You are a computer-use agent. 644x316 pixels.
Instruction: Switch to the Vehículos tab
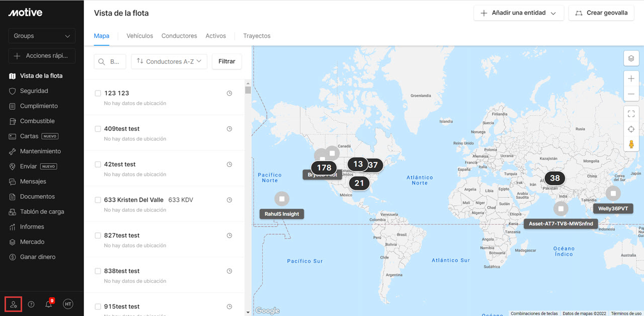[x=140, y=36]
